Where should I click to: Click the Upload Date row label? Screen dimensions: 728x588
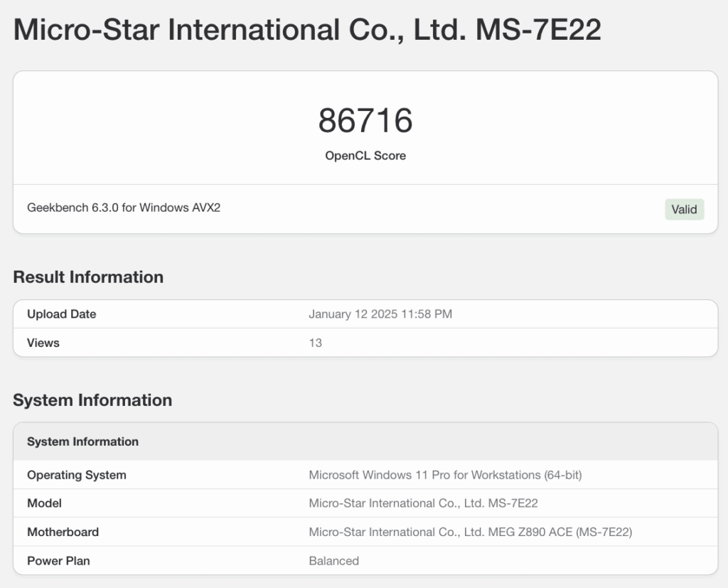pyautogui.click(x=62, y=314)
